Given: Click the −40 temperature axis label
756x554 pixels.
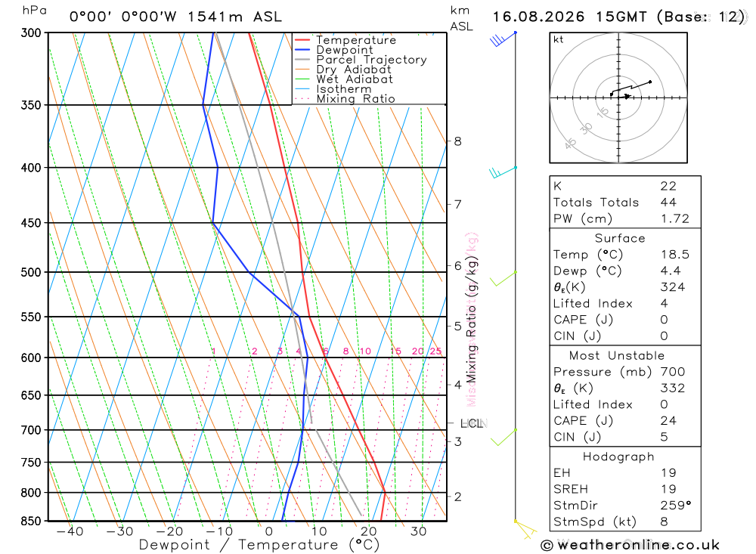Looking at the screenshot, I should [x=70, y=531].
